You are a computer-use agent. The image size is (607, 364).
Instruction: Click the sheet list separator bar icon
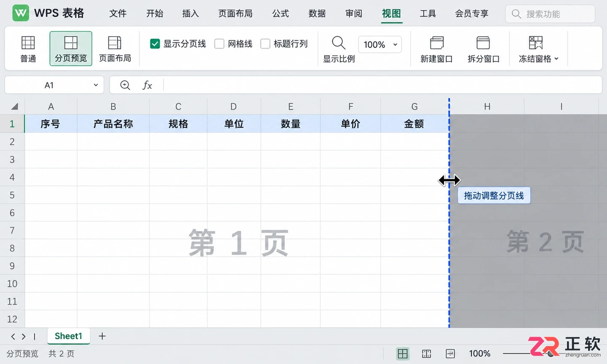point(35,336)
